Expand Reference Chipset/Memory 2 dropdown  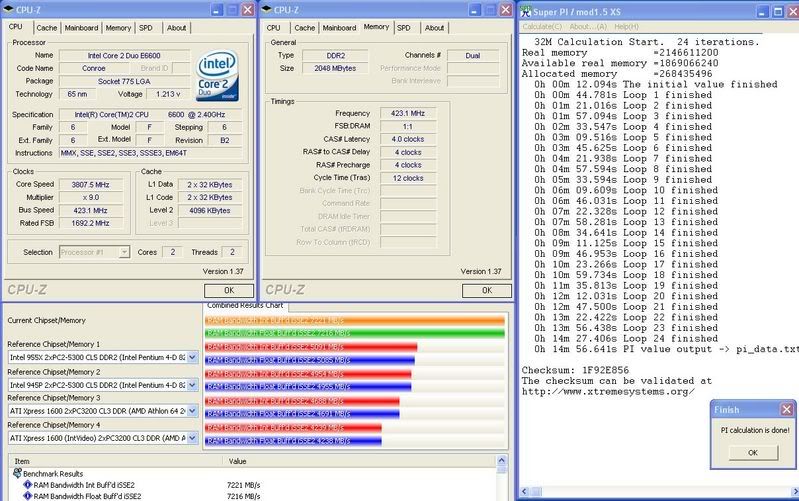click(192, 385)
